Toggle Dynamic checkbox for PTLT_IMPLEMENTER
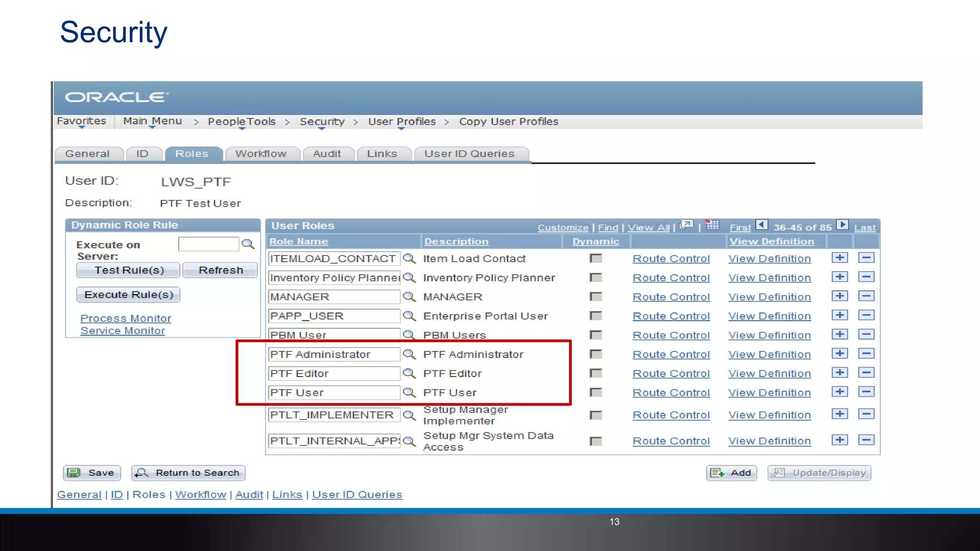Viewport: 980px width, 551px height. click(596, 415)
